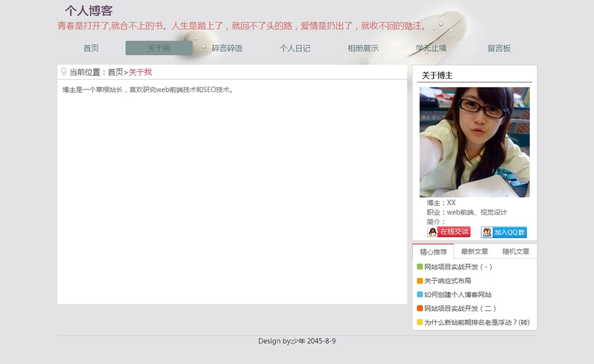594x364 pixels.
Task: Switch to the 最新文章 tab
Action: click(x=475, y=252)
